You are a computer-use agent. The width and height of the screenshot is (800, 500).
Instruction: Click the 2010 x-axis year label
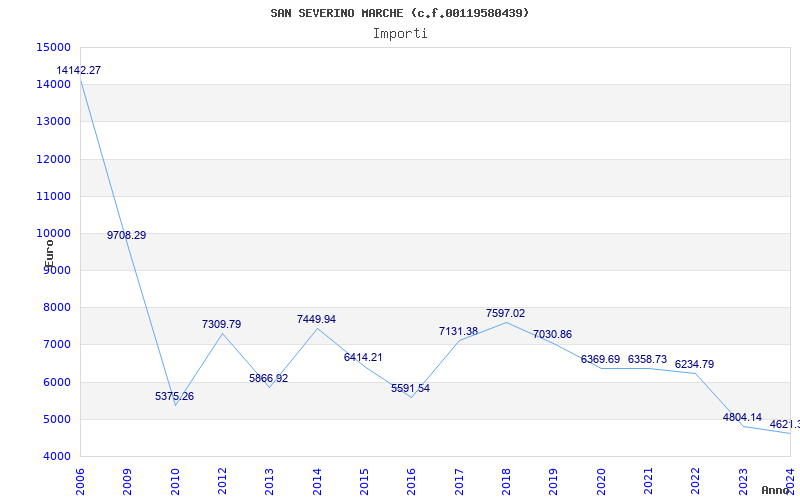click(175, 482)
